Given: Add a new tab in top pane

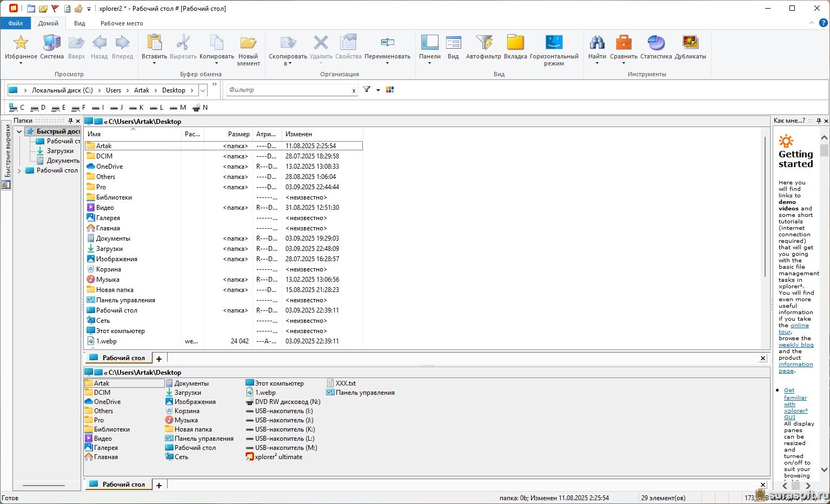Looking at the screenshot, I should coord(159,359).
